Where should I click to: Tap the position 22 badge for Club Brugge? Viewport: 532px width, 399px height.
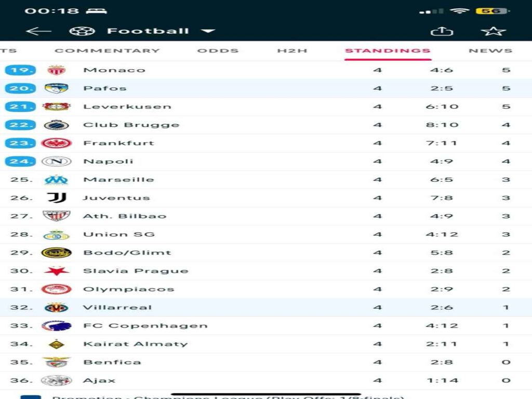[21, 125]
